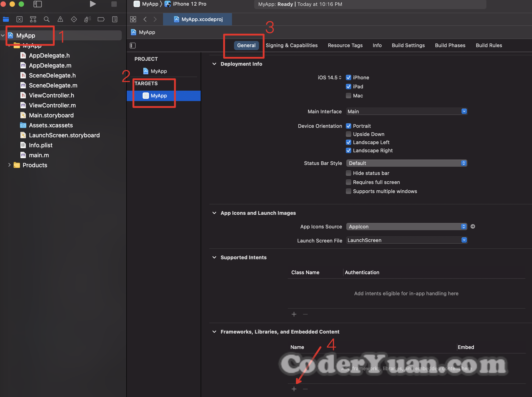This screenshot has height=397, width=532.
Task: Add an intent with the plus button
Action: (x=294, y=314)
